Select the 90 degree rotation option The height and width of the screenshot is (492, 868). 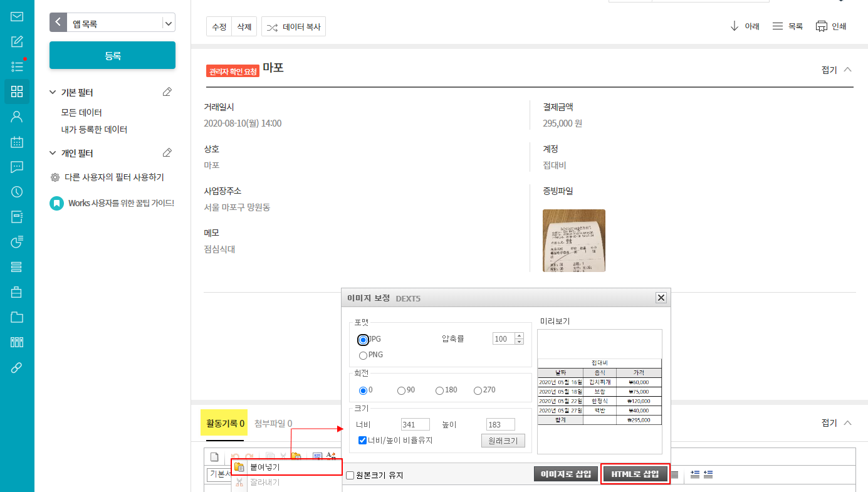point(402,390)
